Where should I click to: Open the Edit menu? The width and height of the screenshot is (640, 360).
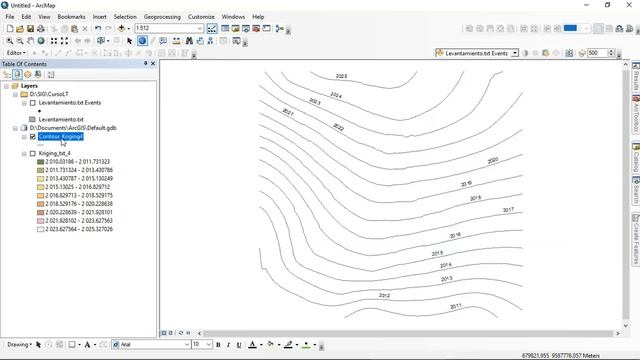26,17
